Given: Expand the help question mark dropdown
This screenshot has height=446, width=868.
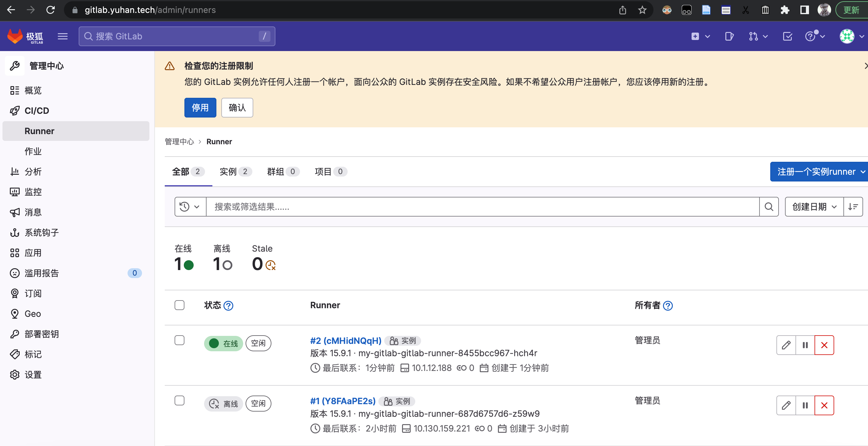Looking at the screenshot, I should (x=815, y=36).
